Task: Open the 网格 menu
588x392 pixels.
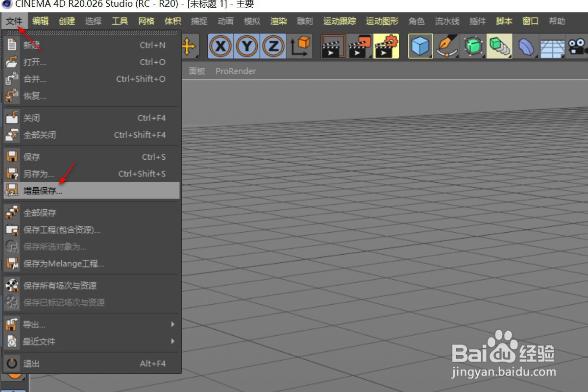Action: [147, 21]
